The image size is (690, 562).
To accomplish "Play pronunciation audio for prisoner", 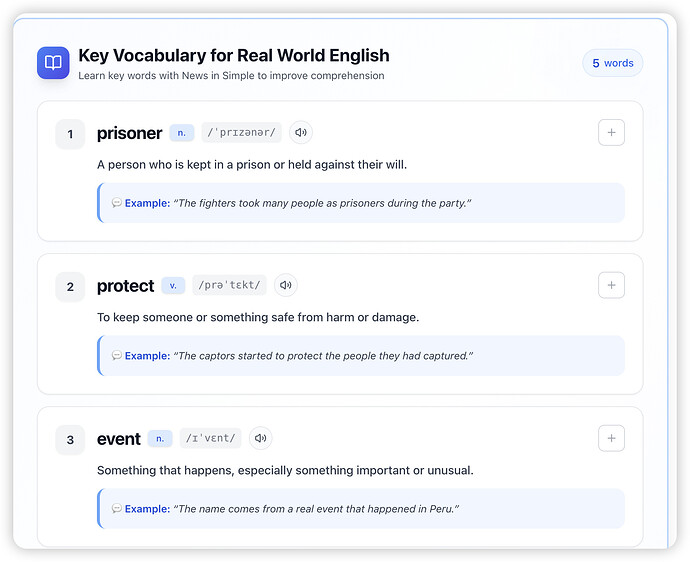I will [301, 132].
